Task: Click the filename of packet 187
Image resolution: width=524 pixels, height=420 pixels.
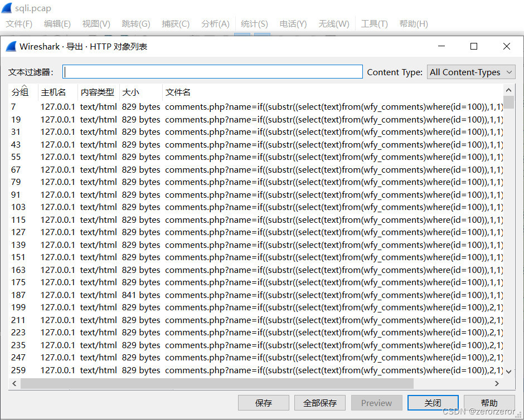Action: coord(334,295)
